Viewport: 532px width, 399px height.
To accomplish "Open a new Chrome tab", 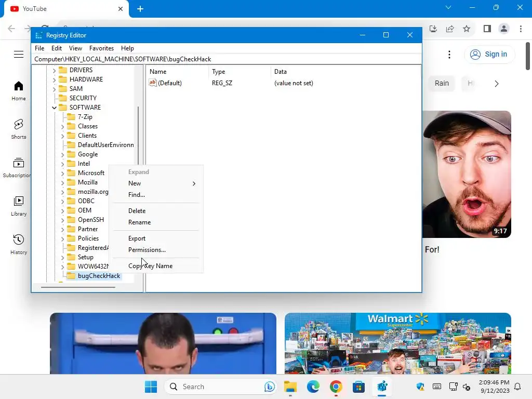I will (x=140, y=9).
